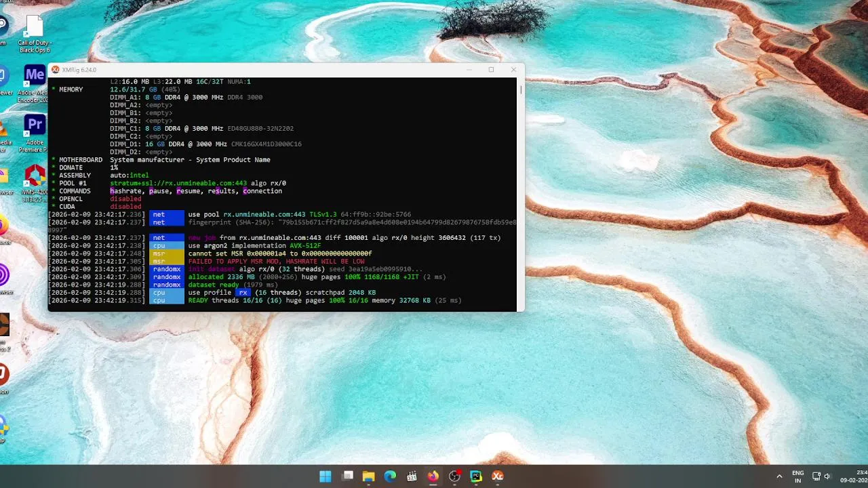
Task: Click the 'cannot set MSR 0x000001a4' line
Action: coord(210,253)
